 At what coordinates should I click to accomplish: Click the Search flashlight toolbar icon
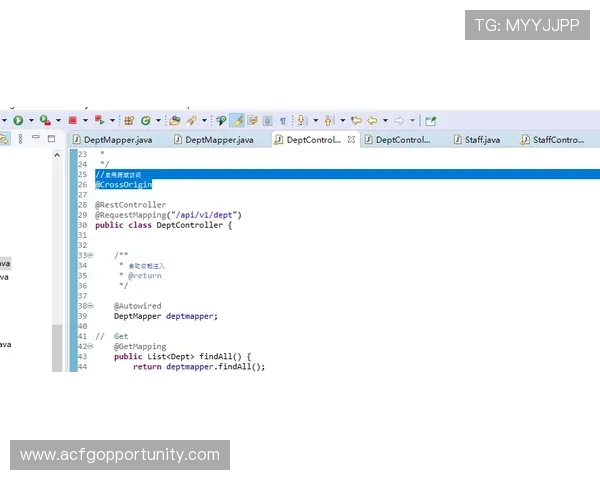190,120
